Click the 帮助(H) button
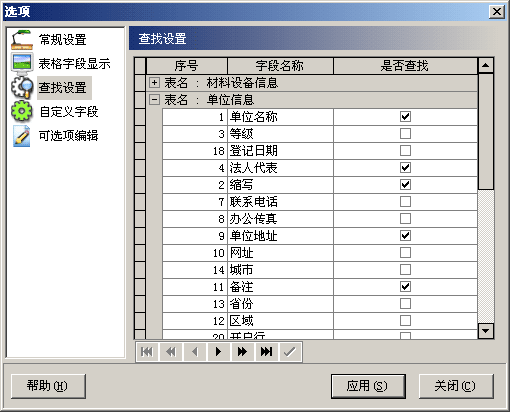This screenshot has height=412, width=510. tap(48, 386)
